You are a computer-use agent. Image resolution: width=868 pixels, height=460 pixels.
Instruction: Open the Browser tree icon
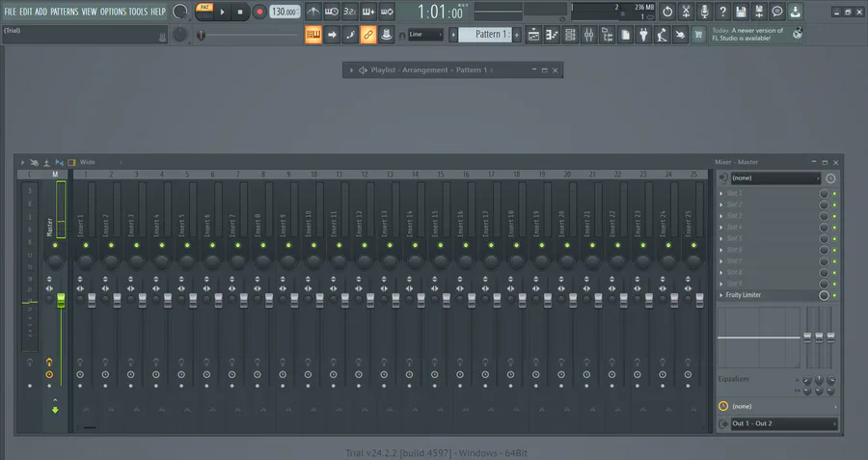(x=607, y=35)
